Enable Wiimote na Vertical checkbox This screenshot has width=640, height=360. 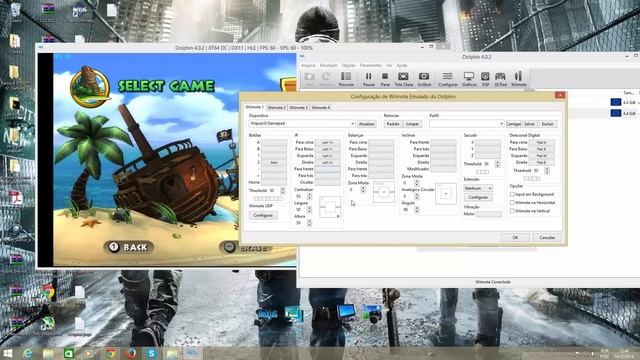(512, 211)
